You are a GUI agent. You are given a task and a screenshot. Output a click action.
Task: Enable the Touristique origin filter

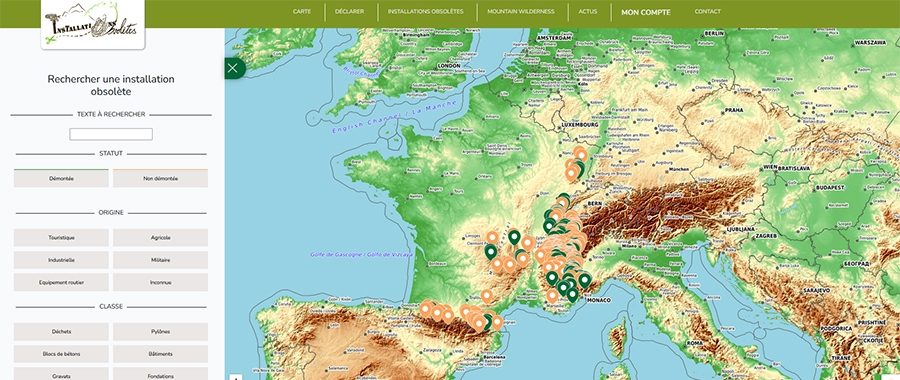[61, 238]
